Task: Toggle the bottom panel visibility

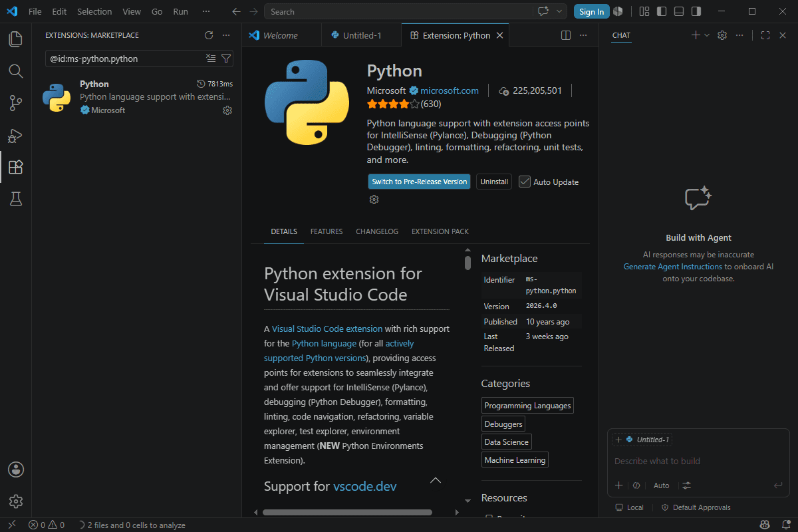Action: tap(678, 11)
